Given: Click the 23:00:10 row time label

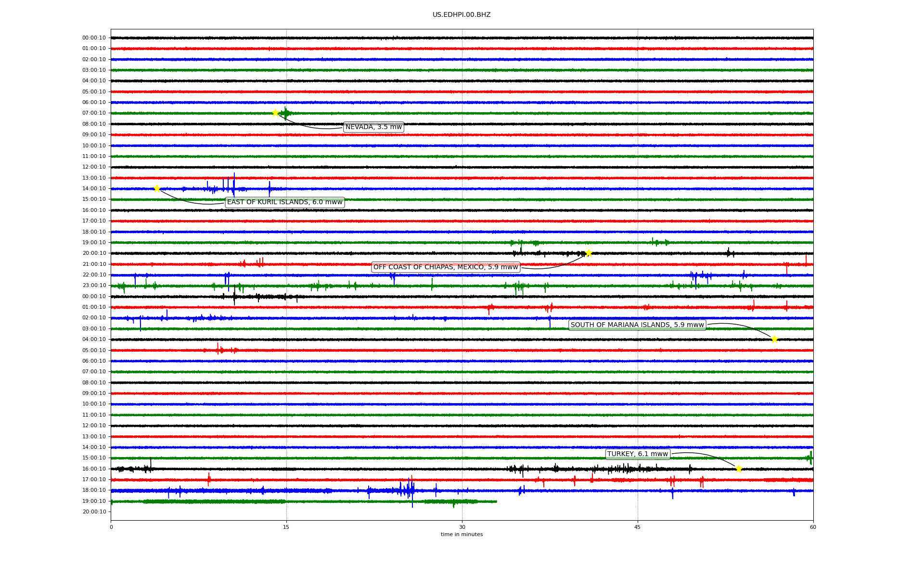Looking at the screenshot, I should coord(94,286).
